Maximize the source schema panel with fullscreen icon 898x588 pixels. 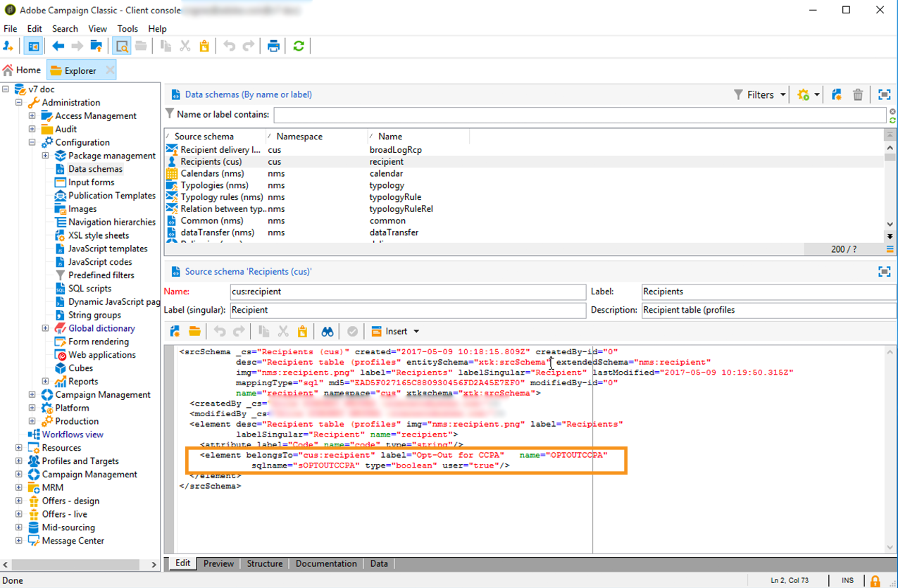click(884, 272)
